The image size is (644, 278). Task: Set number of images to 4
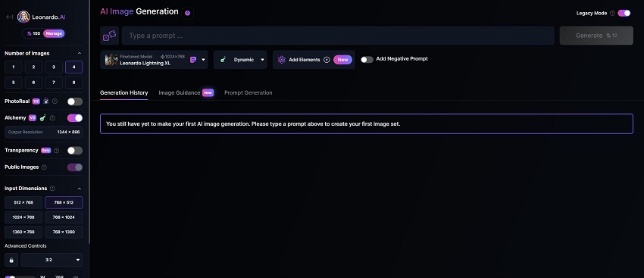[74, 67]
